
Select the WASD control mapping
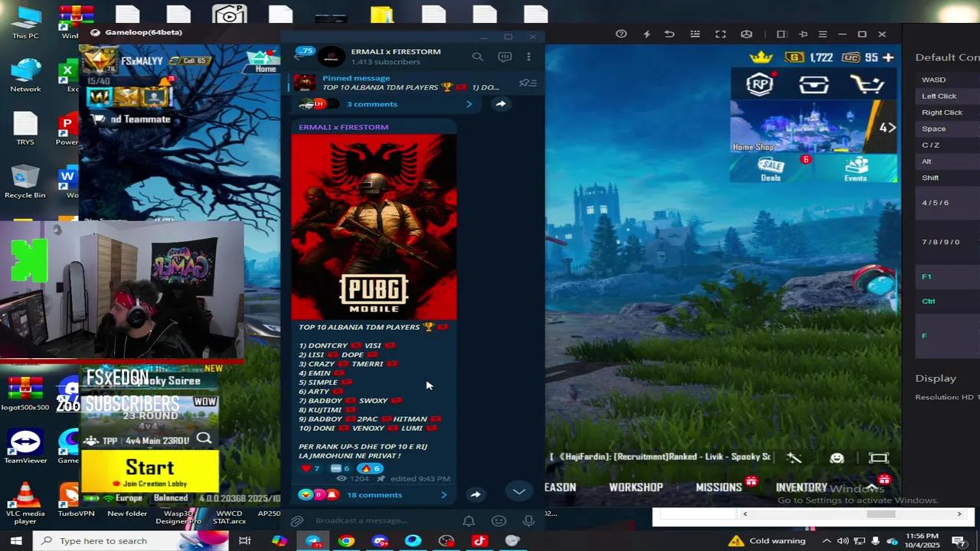coord(933,80)
